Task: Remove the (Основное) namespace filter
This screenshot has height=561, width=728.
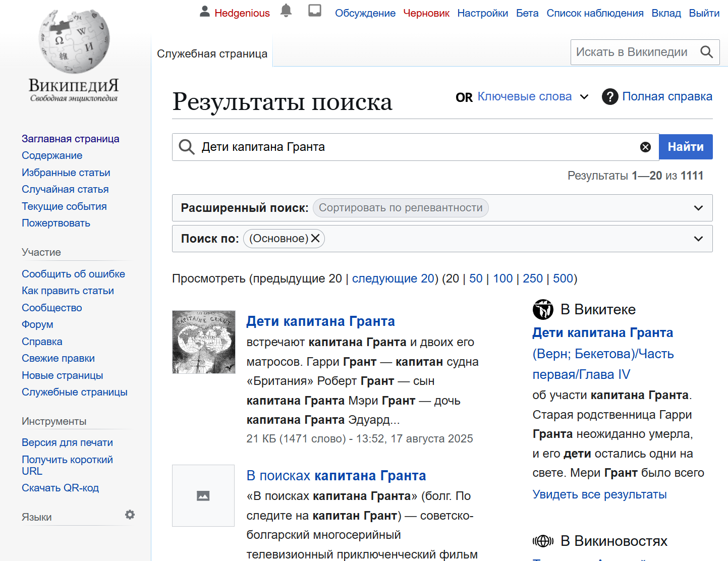Action: point(315,238)
